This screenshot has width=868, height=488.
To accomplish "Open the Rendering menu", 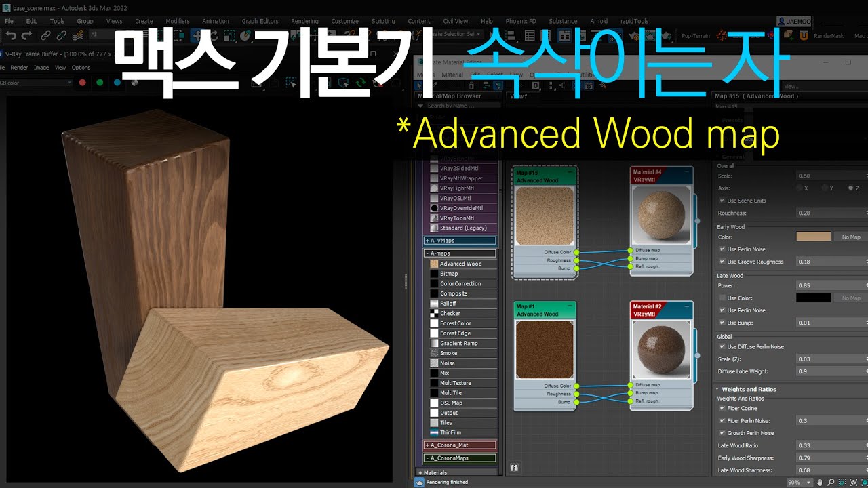I will pyautogui.click(x=304, y=21).
